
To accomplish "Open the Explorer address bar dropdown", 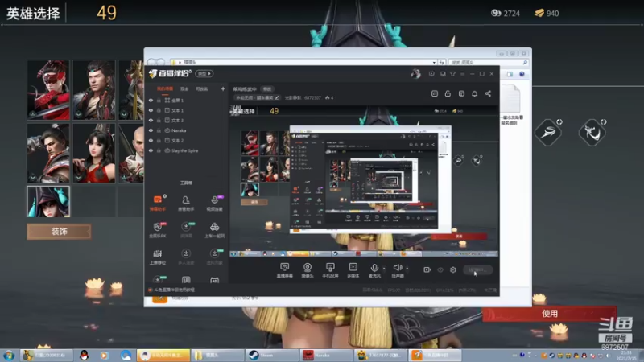I will point(434,63).
